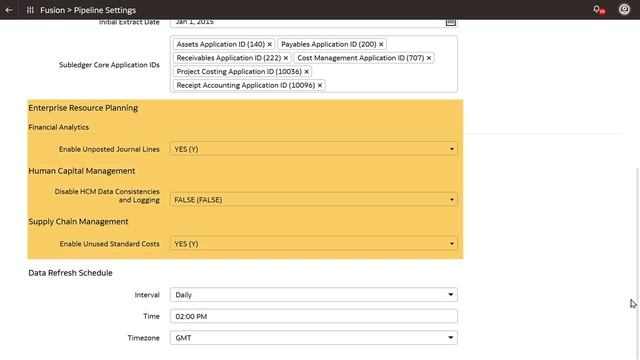640x360 pixels.
Task: Click the Payables Application ID (200) tag text
Action: [329, 44]
